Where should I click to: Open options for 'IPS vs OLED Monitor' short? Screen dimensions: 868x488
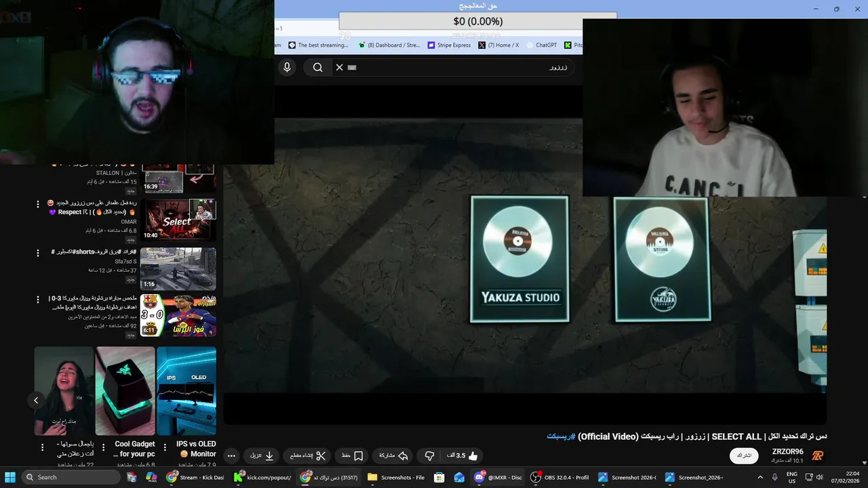click(164, 448)
